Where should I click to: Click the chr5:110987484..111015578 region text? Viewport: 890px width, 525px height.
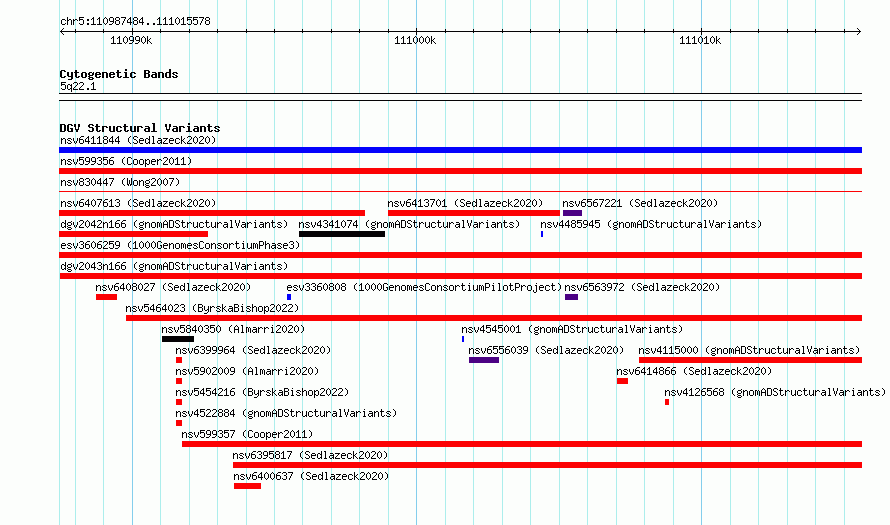click(135, 21)
